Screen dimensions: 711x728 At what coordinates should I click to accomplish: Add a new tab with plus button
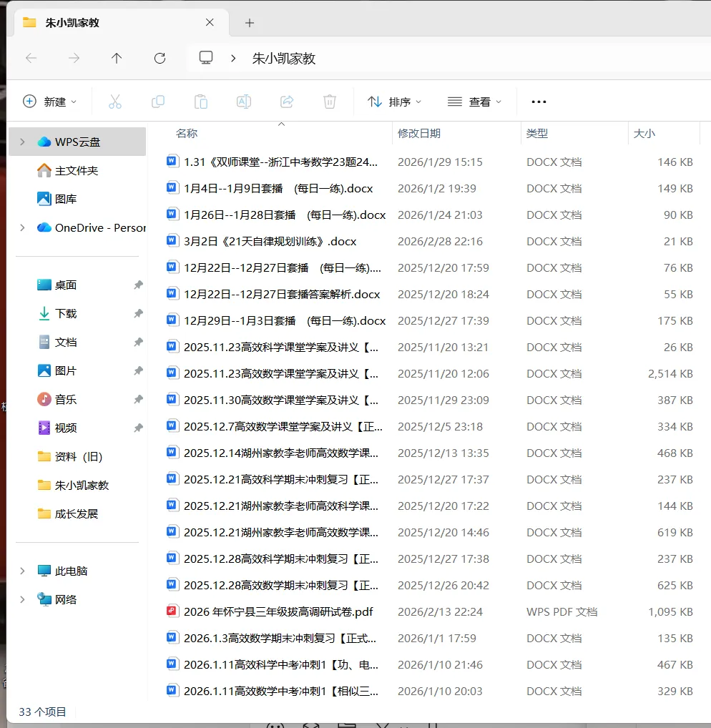(250, 23)
